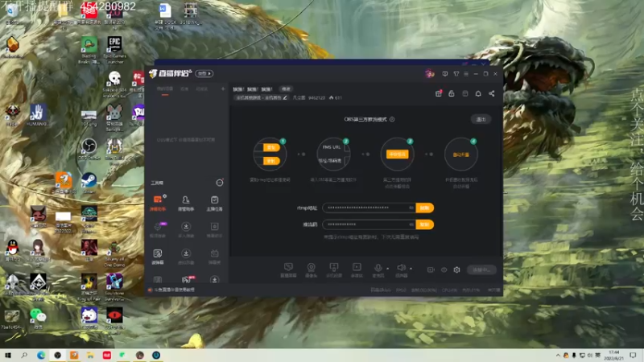Open Microsoft Edge from the taskbar
Screen dimensions: 644x362
pyautogui.click(x=41, y=355)
